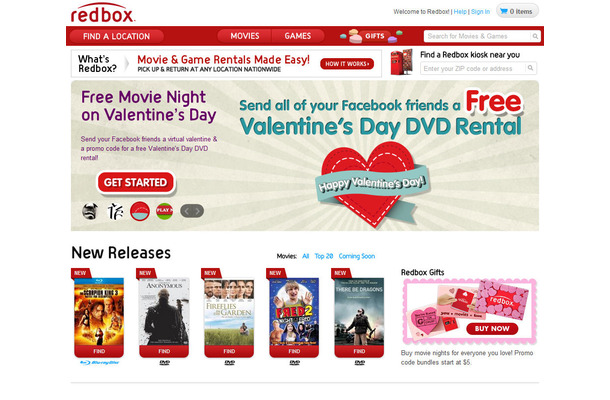The height and width of the screenshot is (400, 610).
Task: Select the calligraphy carousel icon
Action: pyautogui.click(x=115, y=211)
